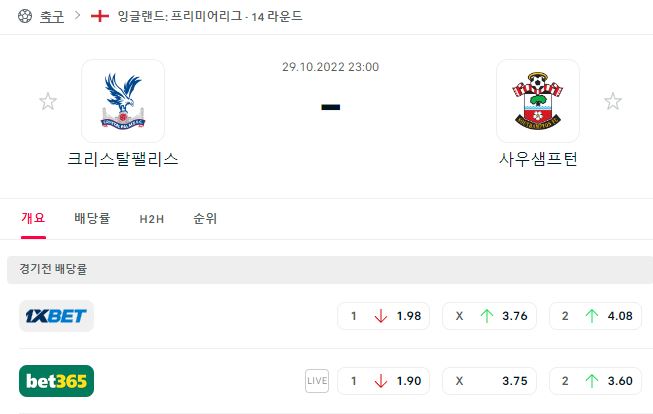Click the England flag icon

[100, 16]
